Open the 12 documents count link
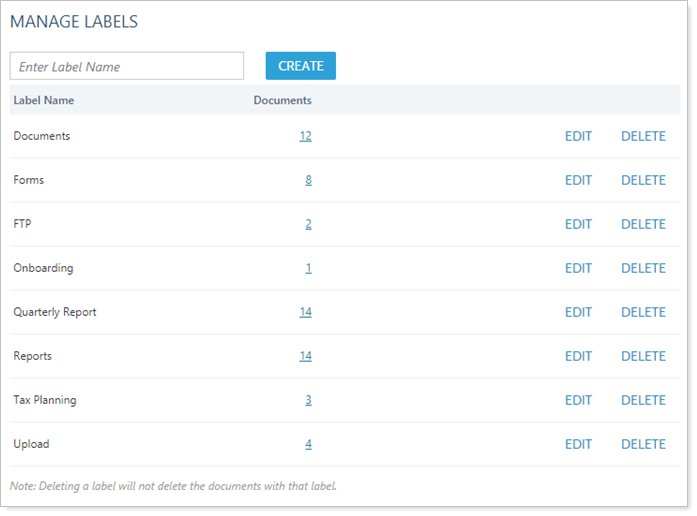Image resolution: width=697 pixels, height=516 pixels. (305, 136)
